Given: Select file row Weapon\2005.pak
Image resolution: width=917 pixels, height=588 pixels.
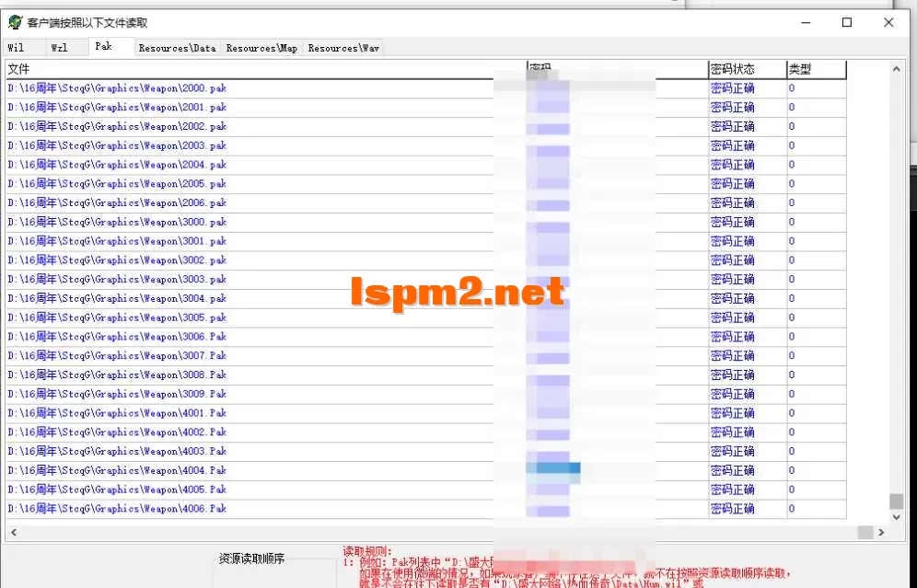Looking at the screenshot, I should coord(425,184).
